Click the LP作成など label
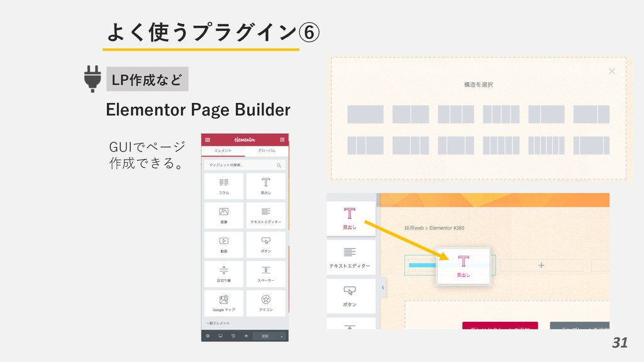The image size is (644, 362). point(147,79)
